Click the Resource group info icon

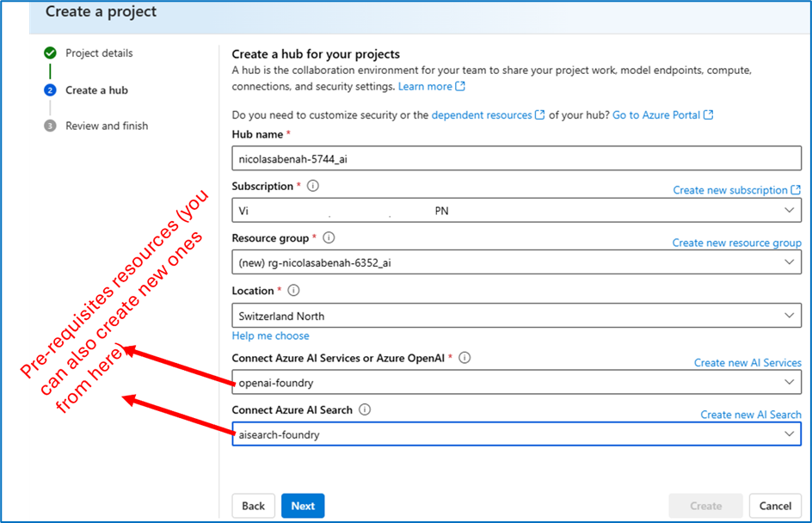click(329, 237)
